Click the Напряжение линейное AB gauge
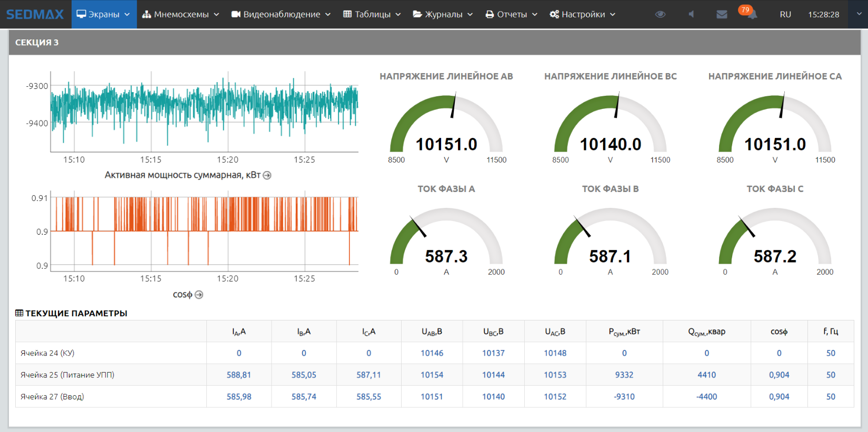The height and width of the screenshot is (432, 868). pyautogui.click(x=446, y=126)
